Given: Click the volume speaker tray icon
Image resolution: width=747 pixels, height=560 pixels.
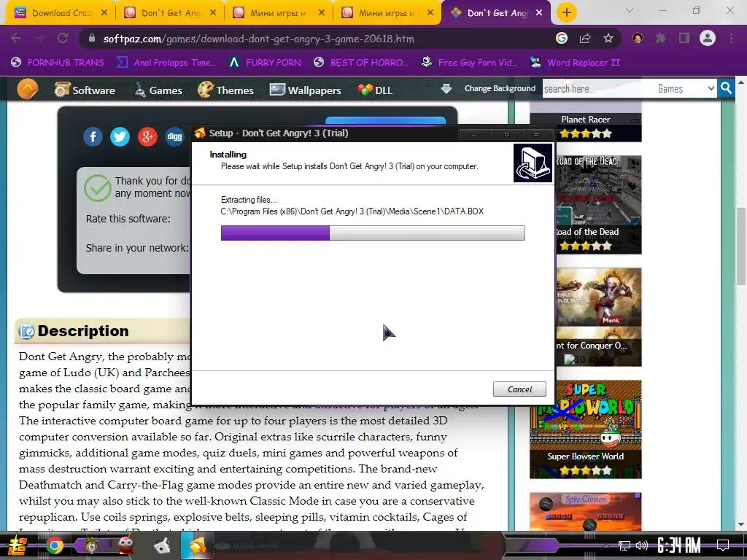Looking at the screenshot, I should pyautogui.click(x=642, y=545).
